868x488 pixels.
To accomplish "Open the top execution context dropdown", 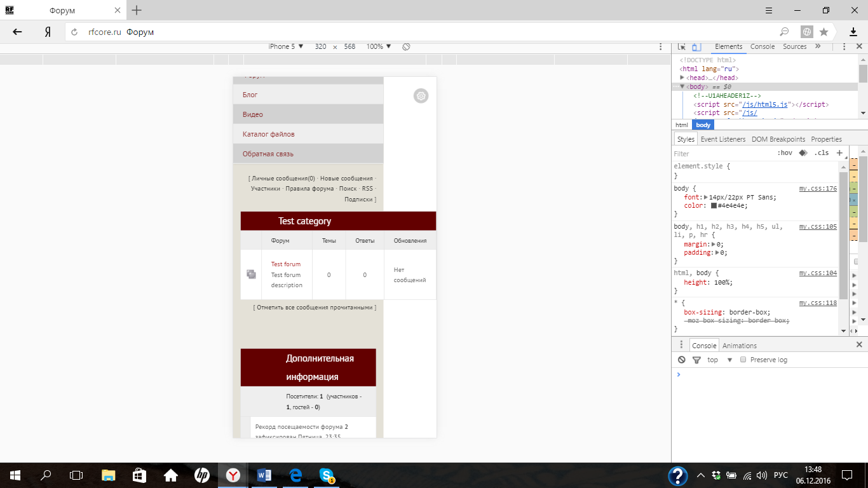I will [720, 360].
